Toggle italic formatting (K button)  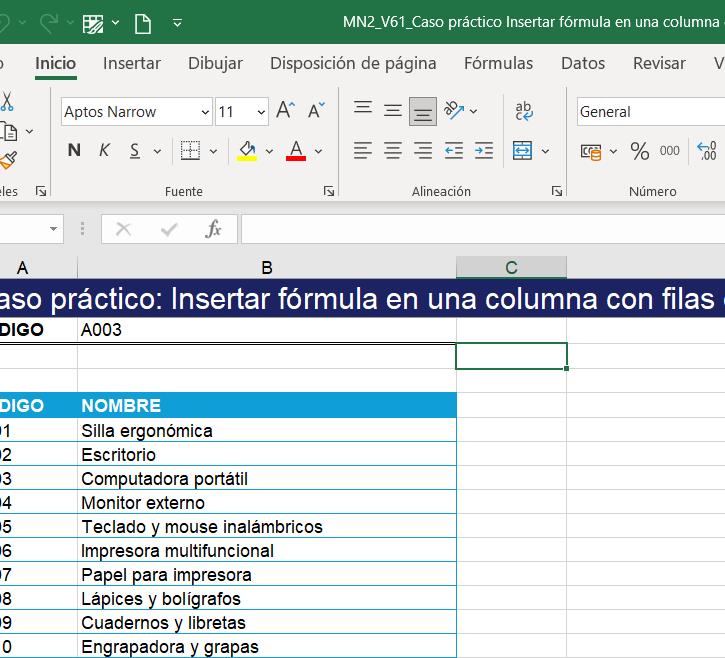(104, 151)
